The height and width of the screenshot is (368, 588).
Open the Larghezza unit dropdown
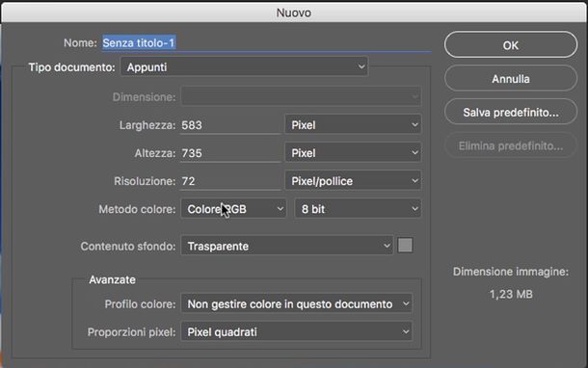tap(353, 125)
